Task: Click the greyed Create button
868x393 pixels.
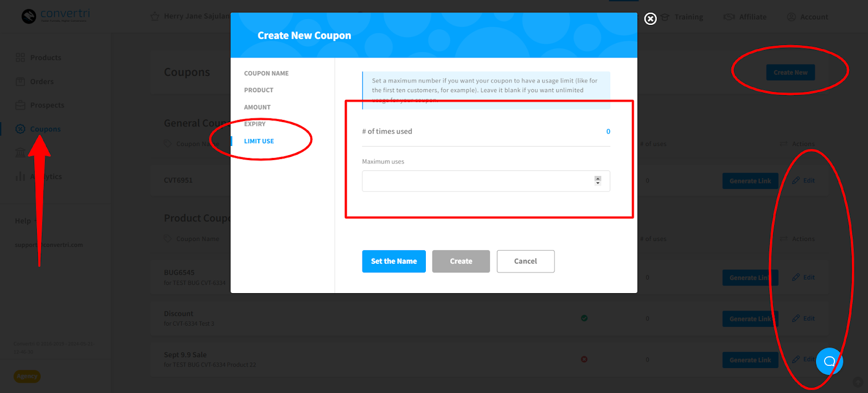Action: (461, 261)
